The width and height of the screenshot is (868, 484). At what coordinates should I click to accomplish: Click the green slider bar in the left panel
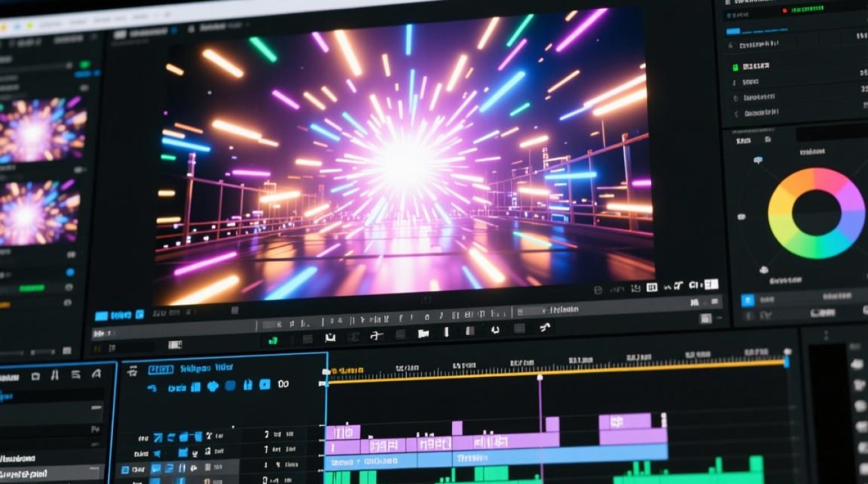point(32,288)
